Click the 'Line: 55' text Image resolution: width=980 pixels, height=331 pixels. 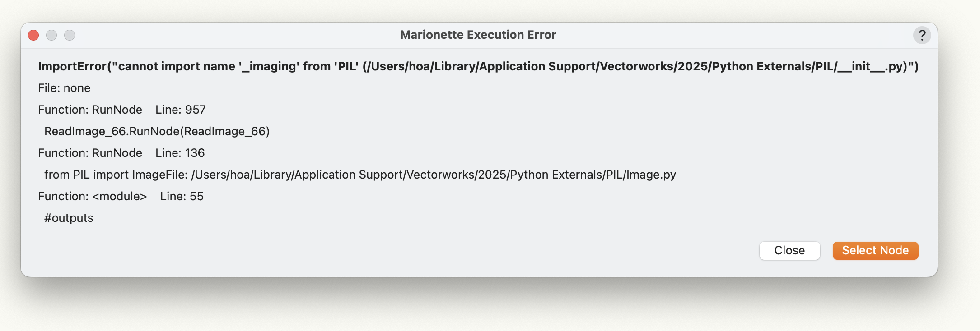(x=182, y=196)
